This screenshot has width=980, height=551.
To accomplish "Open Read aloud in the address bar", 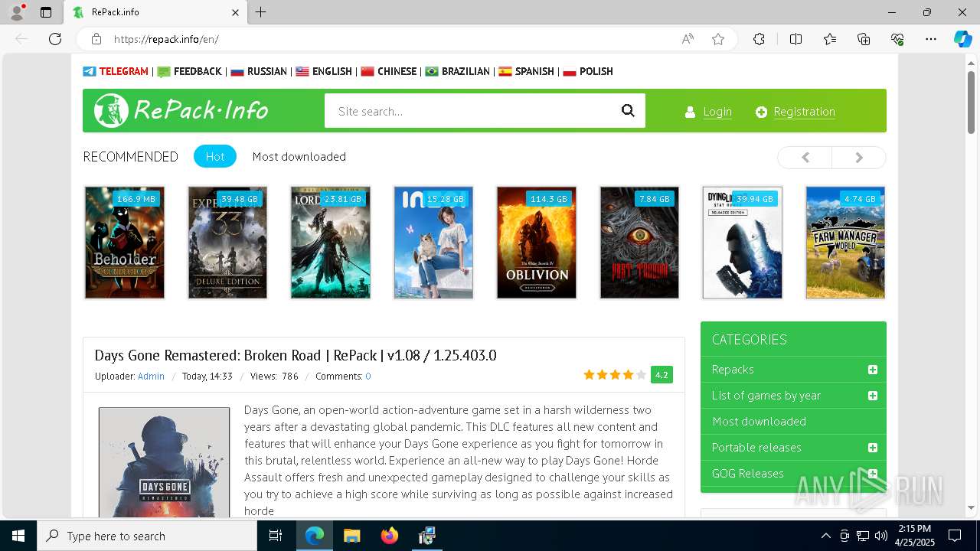I will click(688, 39).
